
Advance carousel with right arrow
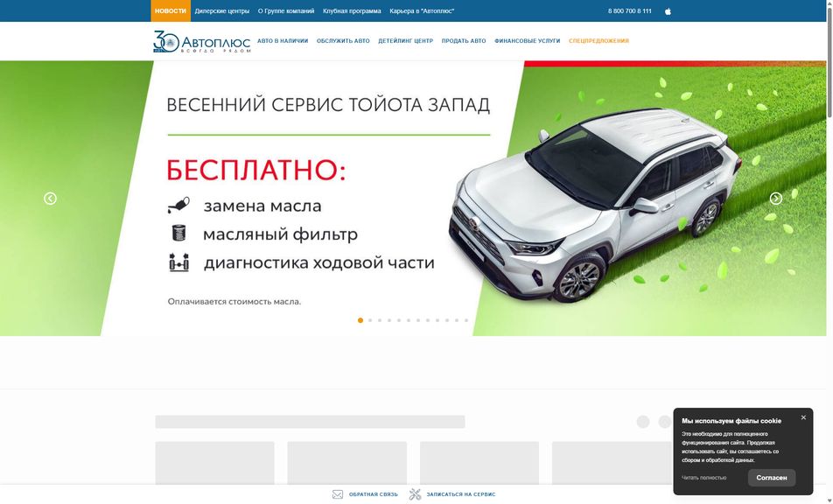pos(775,199)
